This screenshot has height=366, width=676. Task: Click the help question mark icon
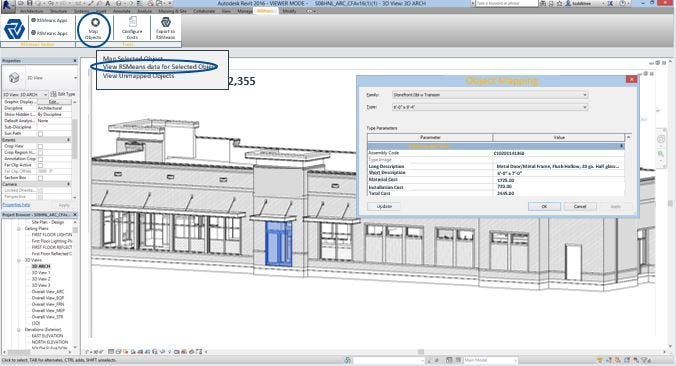(x=623, y=3)
